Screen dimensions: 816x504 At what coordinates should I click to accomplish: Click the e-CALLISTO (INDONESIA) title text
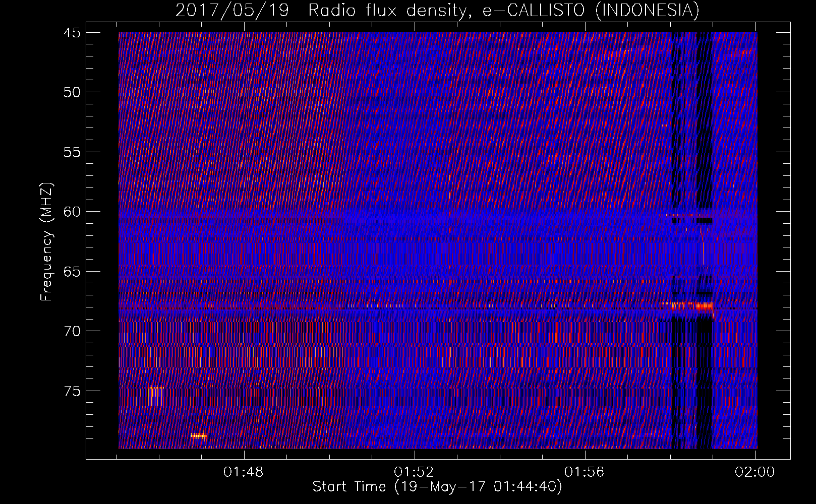[x=591, y=10]
